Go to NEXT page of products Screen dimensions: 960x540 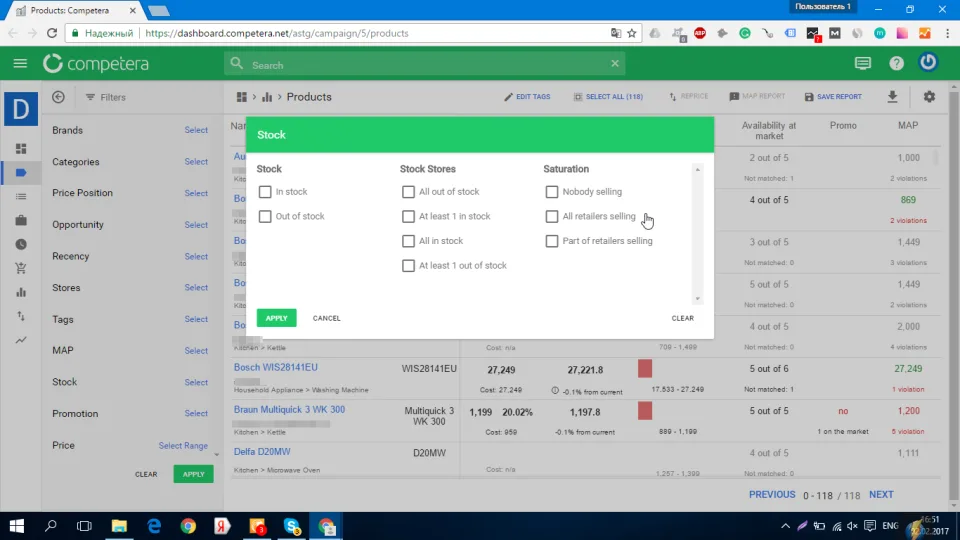pos(881,494)
